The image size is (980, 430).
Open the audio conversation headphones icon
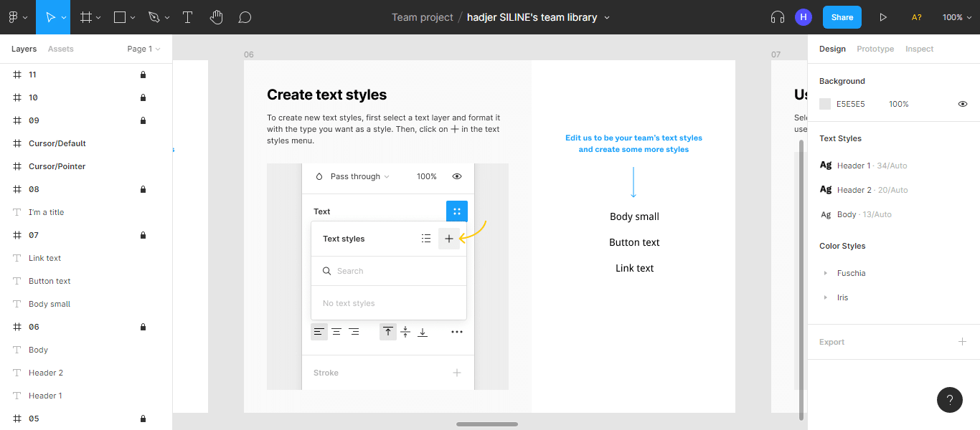777,17
